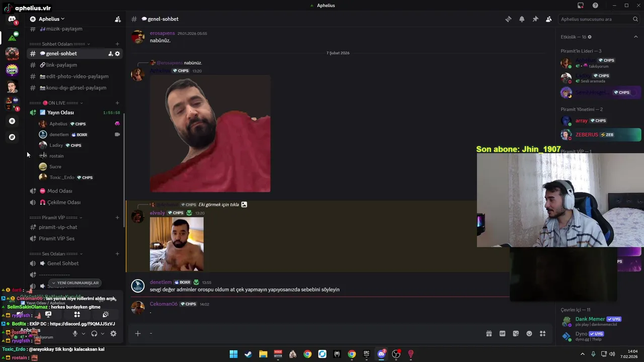Image resolution: width=644 pixels, height=362 pixels.
Task: Open Windows Start button on taskbar
Action: point(233,354)
